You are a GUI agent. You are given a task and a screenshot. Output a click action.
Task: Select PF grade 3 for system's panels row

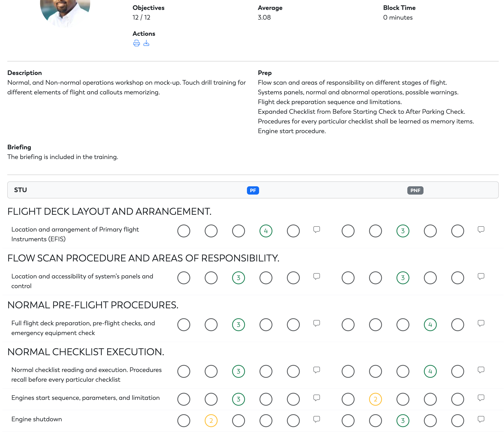click(238, 278)
